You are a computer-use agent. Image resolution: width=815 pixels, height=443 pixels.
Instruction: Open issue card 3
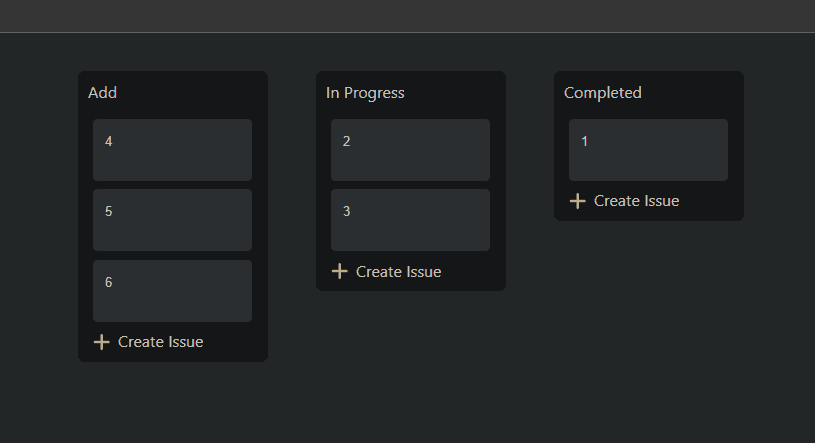pyautogui.click(x=410, y=220)
